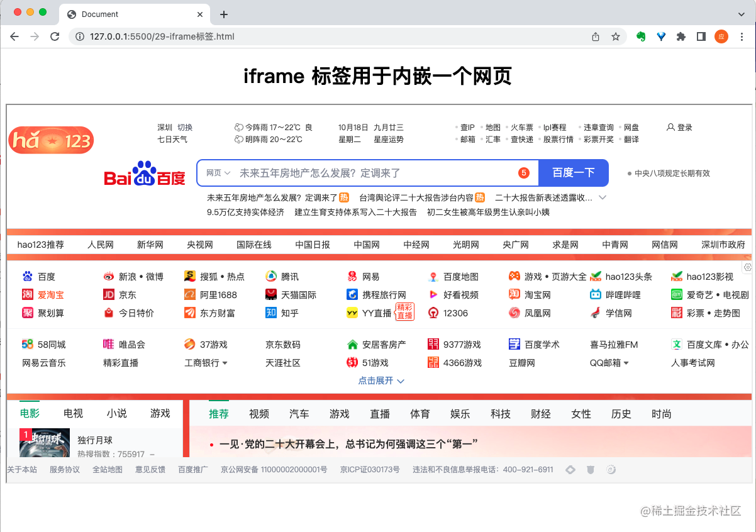
Task: Select the 视频 news tab
Action: [259, 414]
